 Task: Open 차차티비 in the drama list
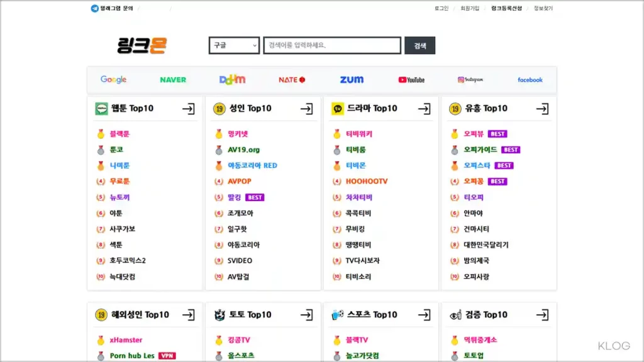[359, 197]
